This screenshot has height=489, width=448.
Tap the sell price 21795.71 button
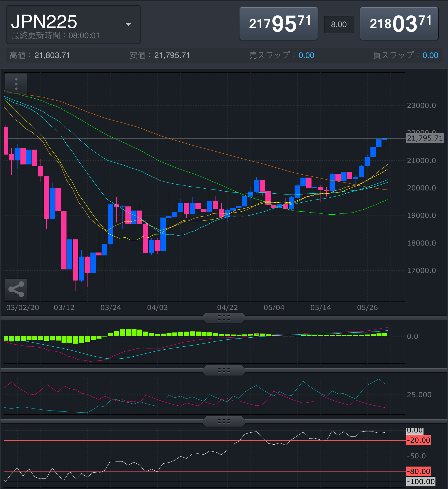(x=278, y=24)
